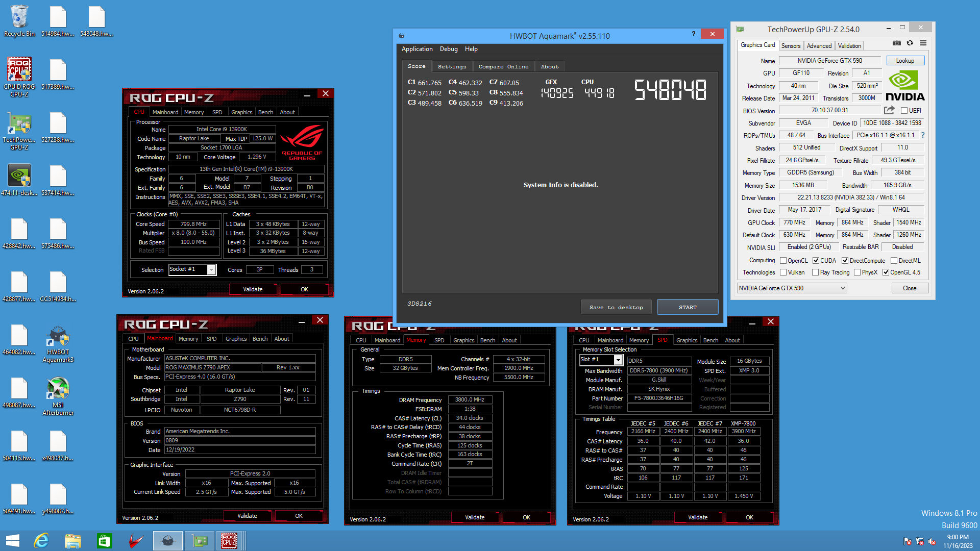This screenshot has width=980, height=551.
Task: Toggle the Vulkan checkbox
Action: tap(783, 272)
